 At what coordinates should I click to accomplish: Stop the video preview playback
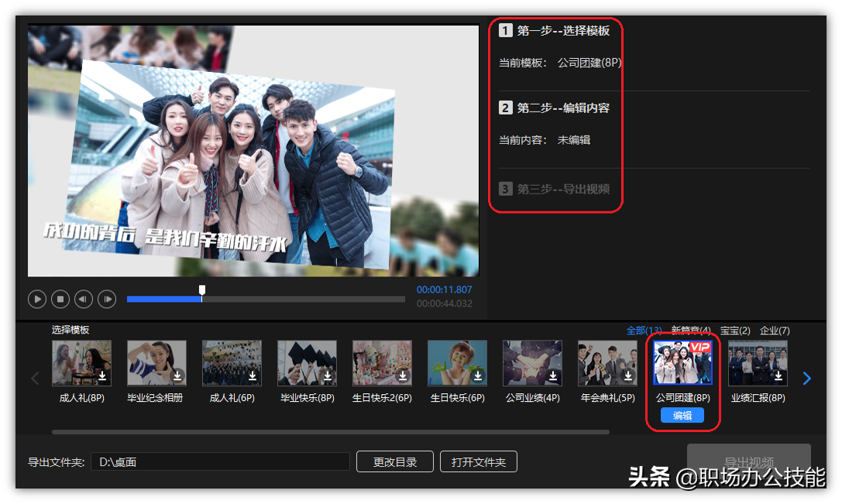60,299
